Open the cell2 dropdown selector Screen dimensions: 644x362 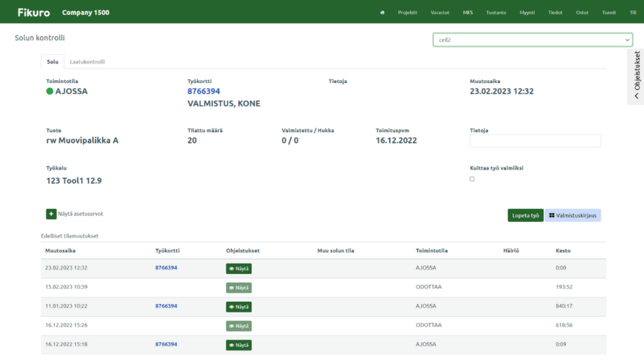532,40
